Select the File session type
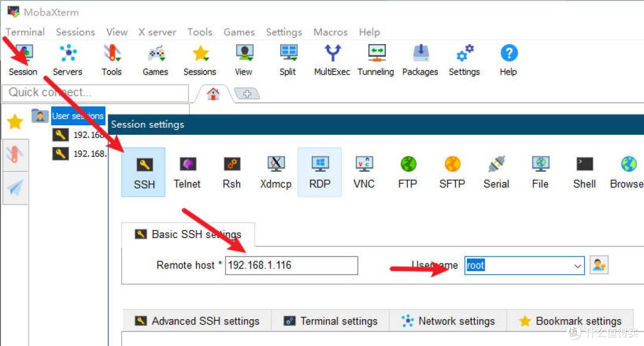This screenshot has height=346, width=644. click(x=540, y=172)
